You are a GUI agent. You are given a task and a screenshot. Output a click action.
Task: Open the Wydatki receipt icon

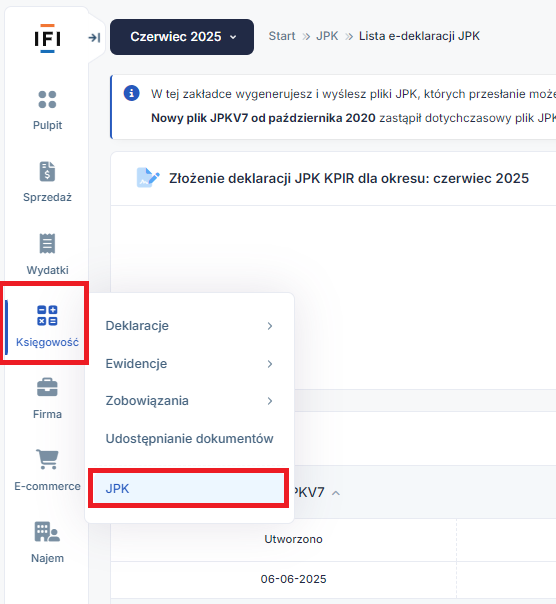click(47, 243)
